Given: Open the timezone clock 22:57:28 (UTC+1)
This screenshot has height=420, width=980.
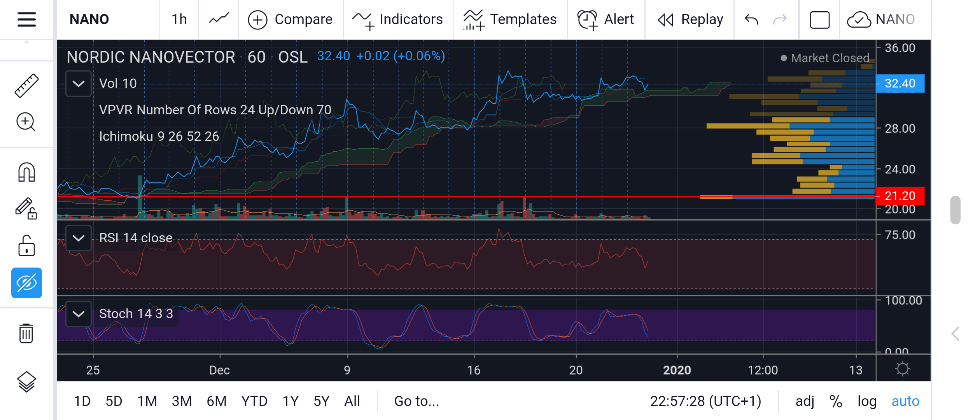Looking at the screenshot, I should point(706,401).
